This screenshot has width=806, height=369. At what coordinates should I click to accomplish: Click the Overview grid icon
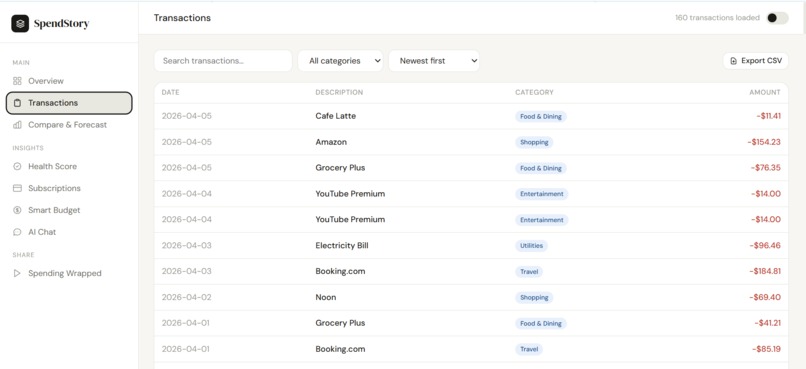pos(17,81)
